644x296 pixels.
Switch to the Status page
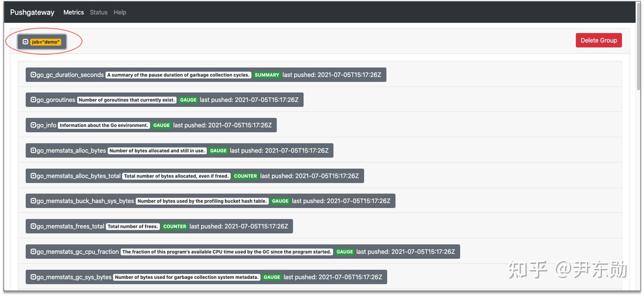(98, 12)
